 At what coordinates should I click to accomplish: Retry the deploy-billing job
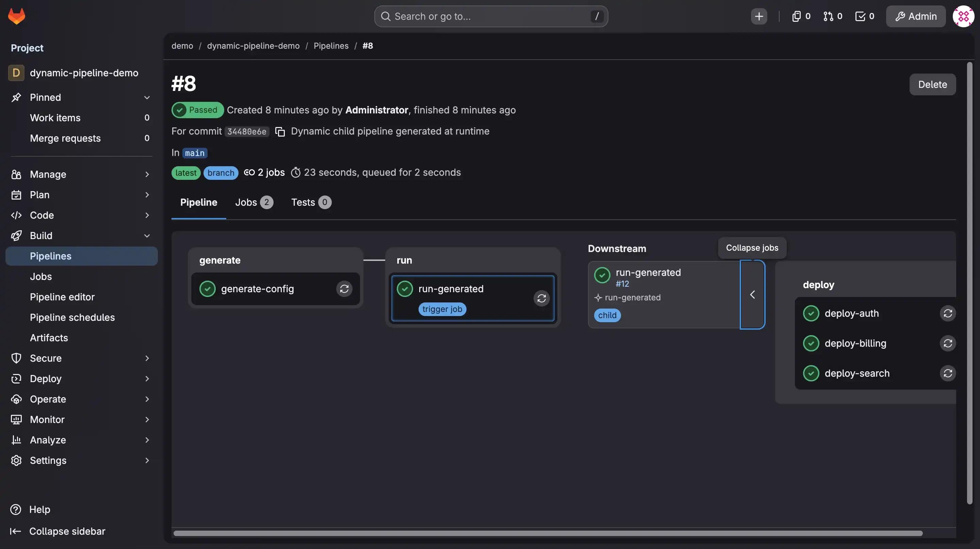pyautogui.click(x=948, y=343)
